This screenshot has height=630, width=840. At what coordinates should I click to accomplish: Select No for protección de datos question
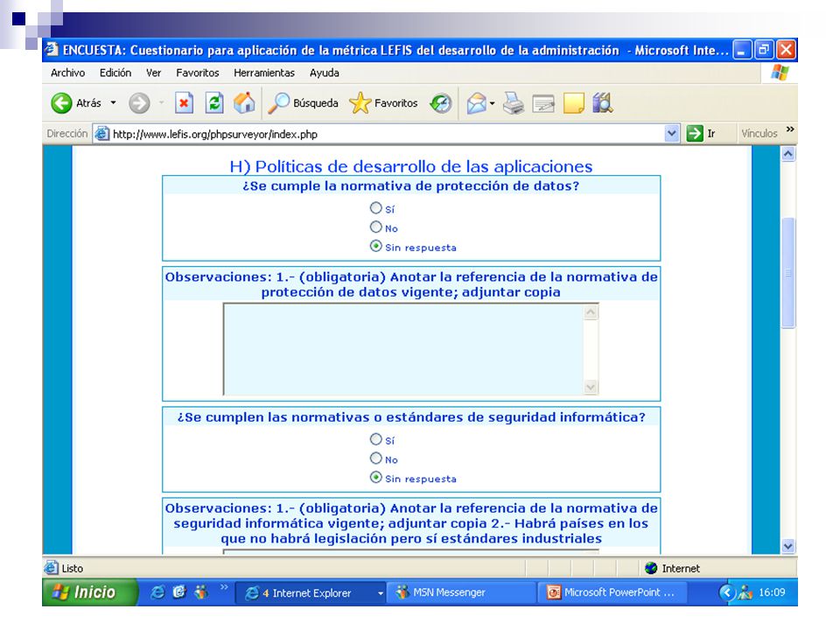376,227
